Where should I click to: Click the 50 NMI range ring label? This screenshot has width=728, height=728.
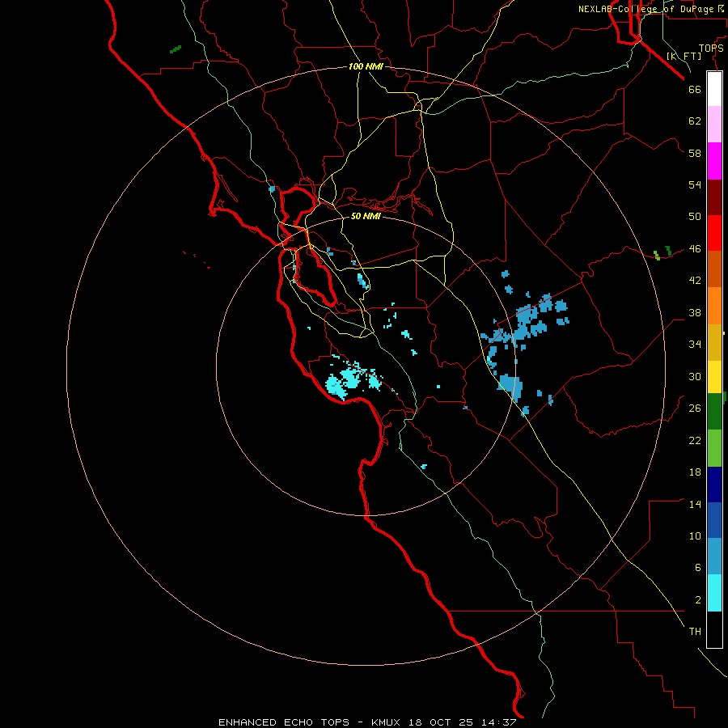click(x=366, y=216)
